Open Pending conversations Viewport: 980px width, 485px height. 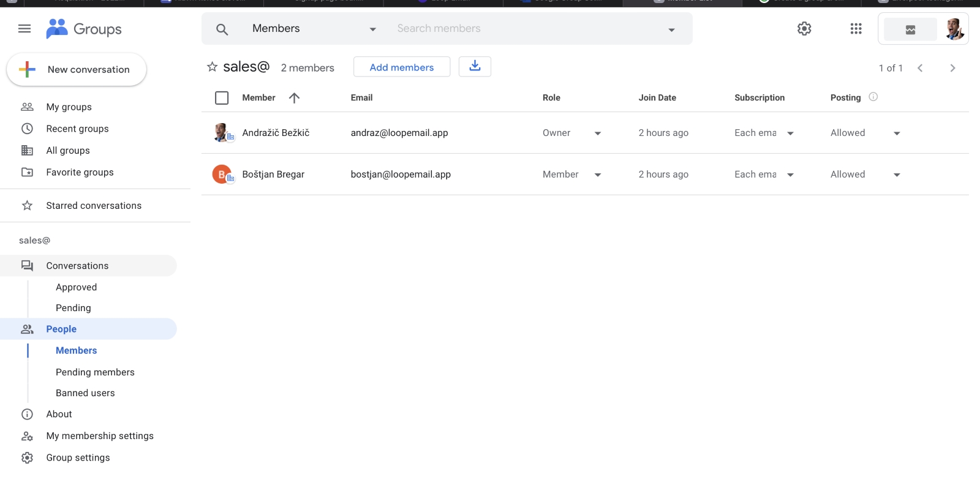pos(73,308)
